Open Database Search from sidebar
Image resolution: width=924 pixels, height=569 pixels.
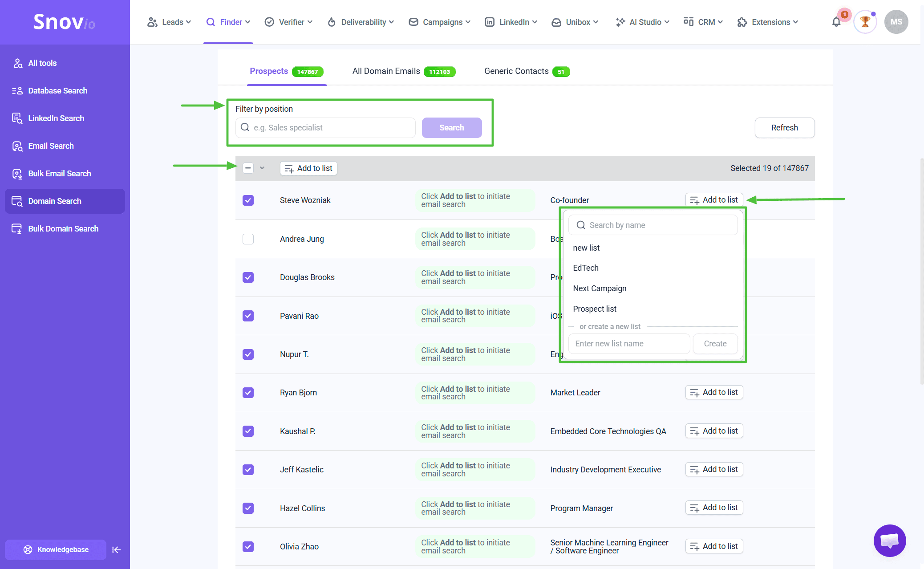tap(57, 91)
